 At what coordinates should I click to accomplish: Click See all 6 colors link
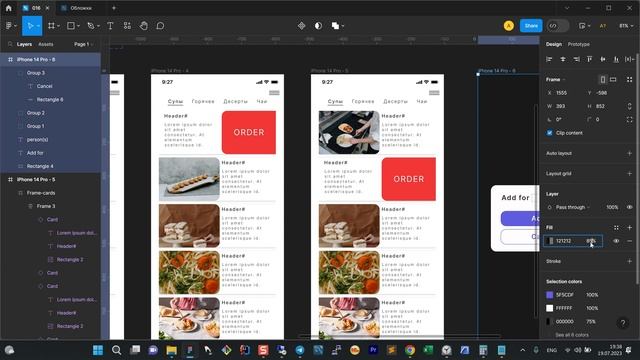[571, 335]
